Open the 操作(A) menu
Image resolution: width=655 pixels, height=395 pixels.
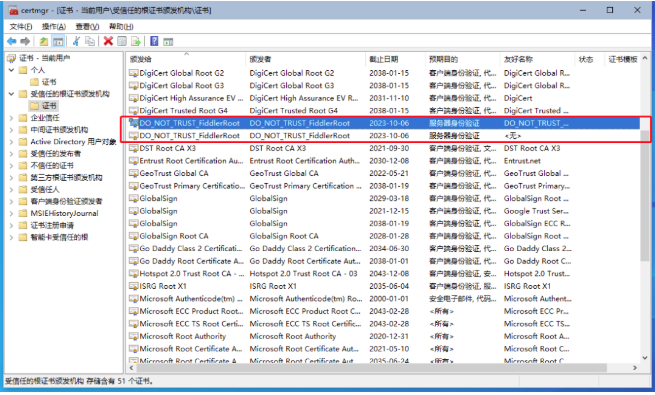coord(54,27)
